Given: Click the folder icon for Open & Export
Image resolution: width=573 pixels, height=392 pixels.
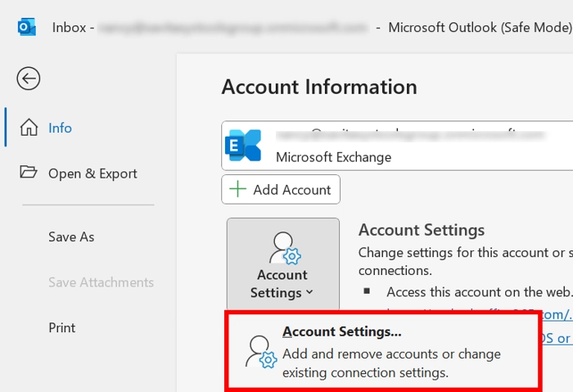Looking at the screenshot, I should (29, 173).
